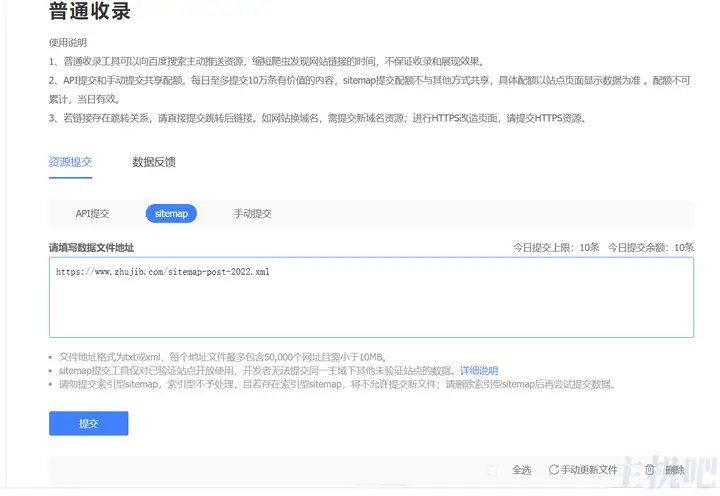Viewport: 720px width, 496px height.
Task: Click the blue 提交 button
Action: tap(89, 423)
